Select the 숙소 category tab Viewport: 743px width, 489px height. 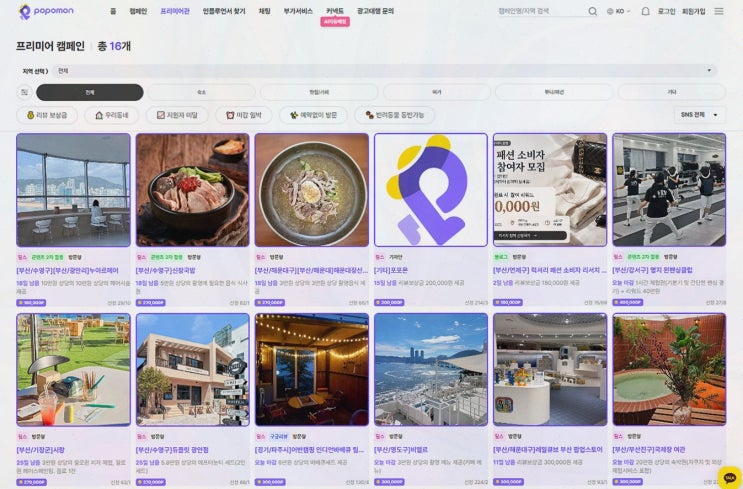tap(201, 92)
